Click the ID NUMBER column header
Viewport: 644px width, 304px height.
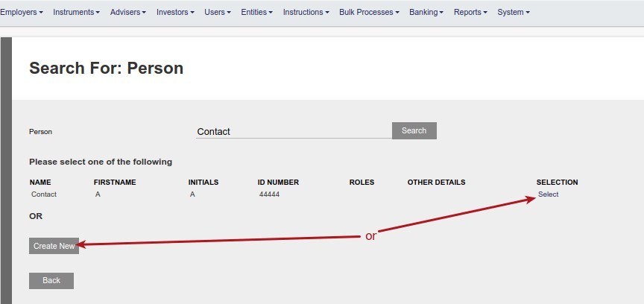point(278,182)
